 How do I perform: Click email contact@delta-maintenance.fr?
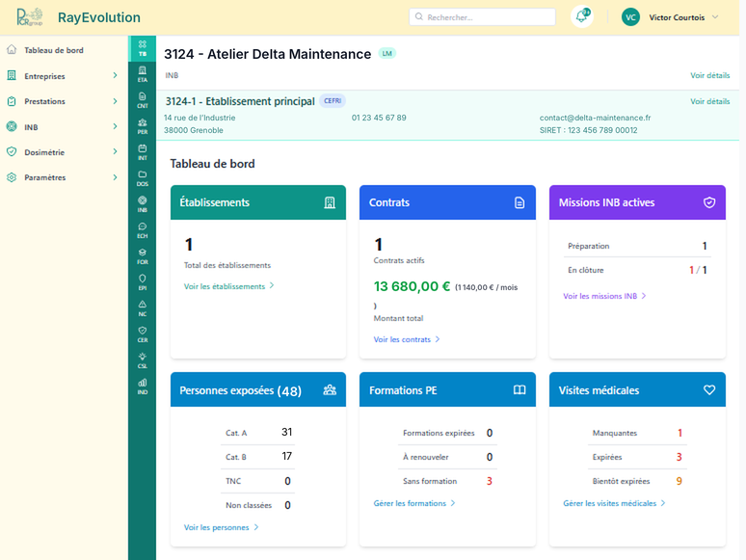coord(596,118)
